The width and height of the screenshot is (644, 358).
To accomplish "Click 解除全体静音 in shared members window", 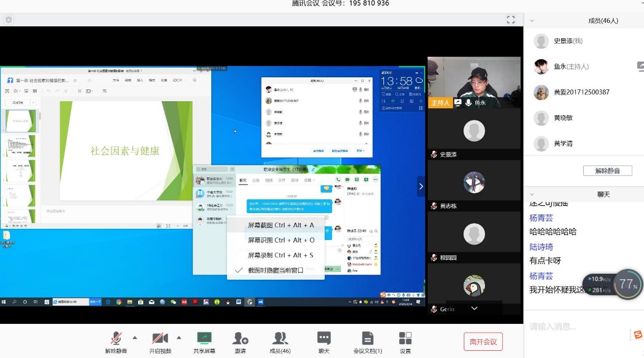I will 340,151.
